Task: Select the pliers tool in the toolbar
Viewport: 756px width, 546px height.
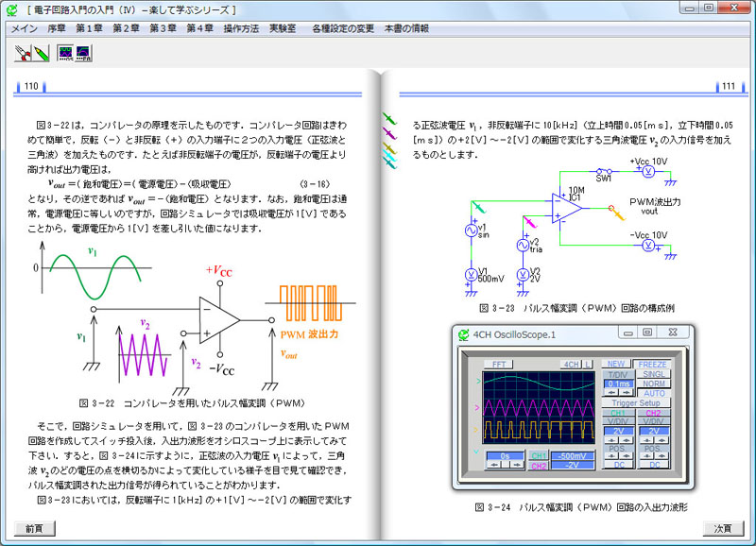Action: click(23, 53)
